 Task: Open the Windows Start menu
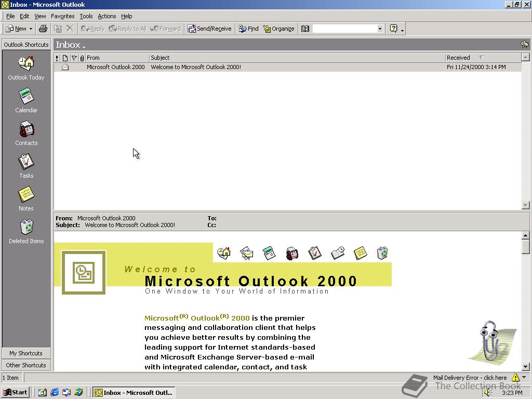point(15,392)
